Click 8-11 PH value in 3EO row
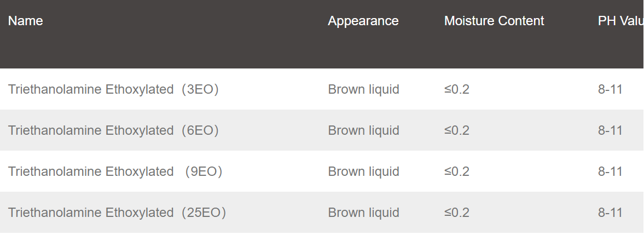 [x=610, y=89]
